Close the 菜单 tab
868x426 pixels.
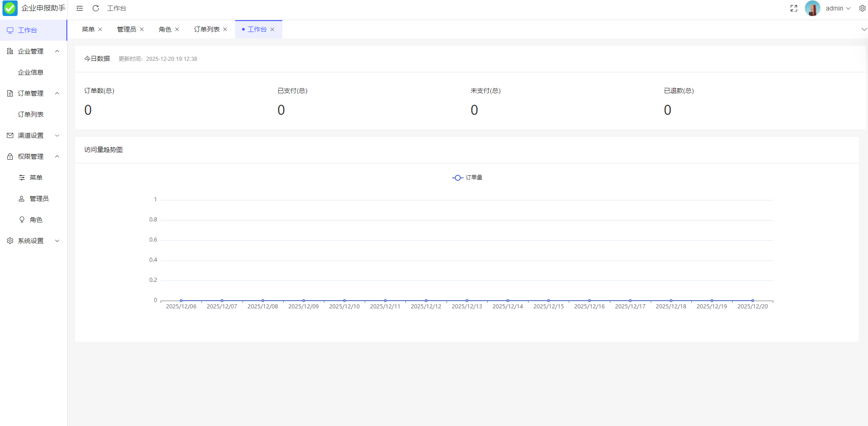point(100,29)
